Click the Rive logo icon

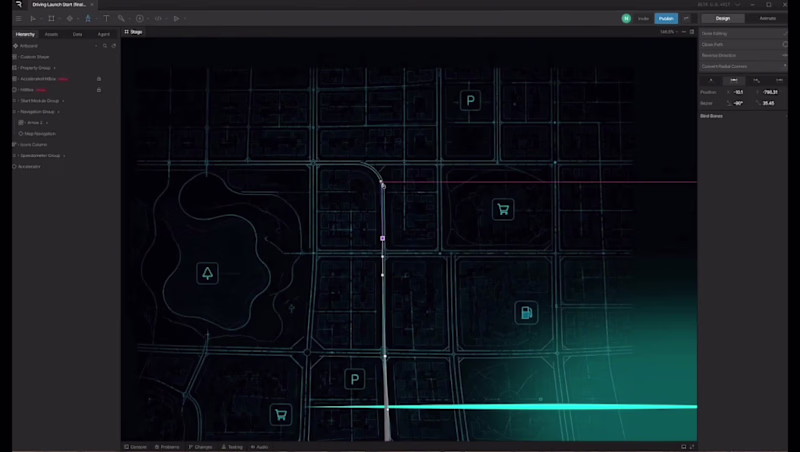[x=19, y=4]
